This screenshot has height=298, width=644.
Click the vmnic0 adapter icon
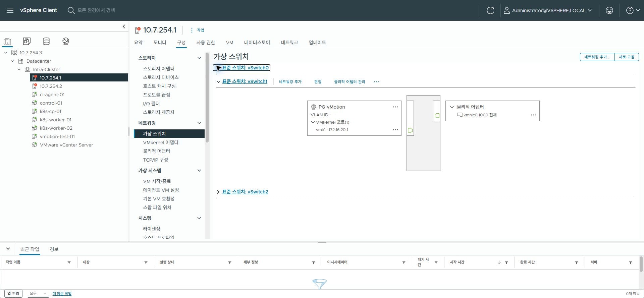click(x=460, y=115)
